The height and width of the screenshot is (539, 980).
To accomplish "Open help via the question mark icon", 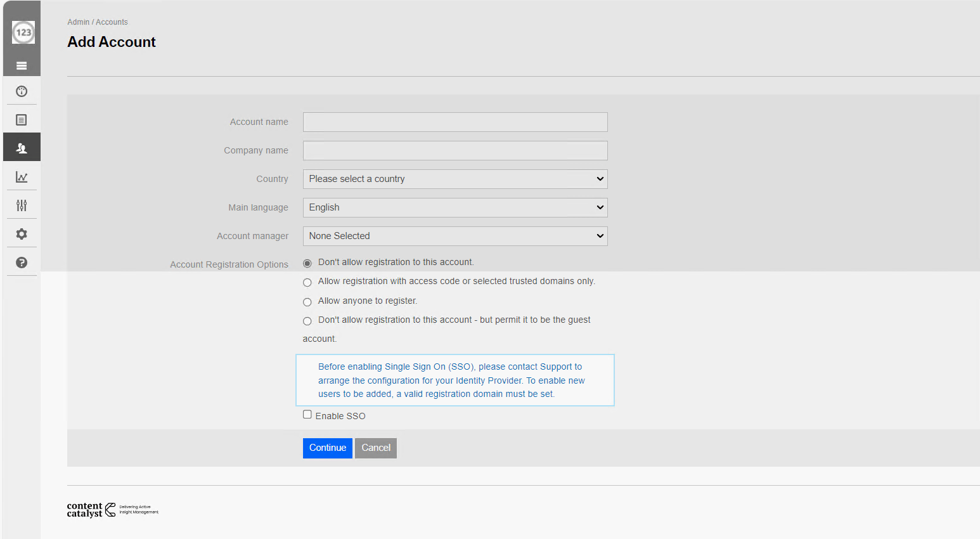I will (x=22, y=262).
